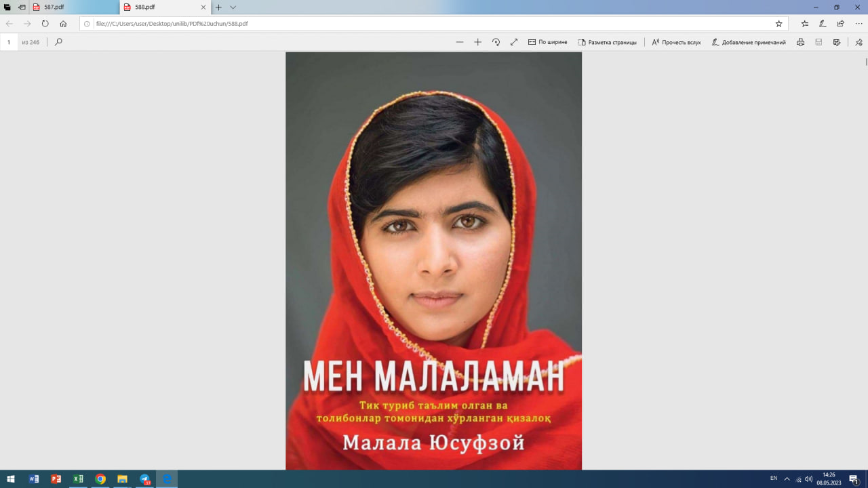Screen dimensions: 868x488
Task: Click the page number input field
Action: (8, 42)
